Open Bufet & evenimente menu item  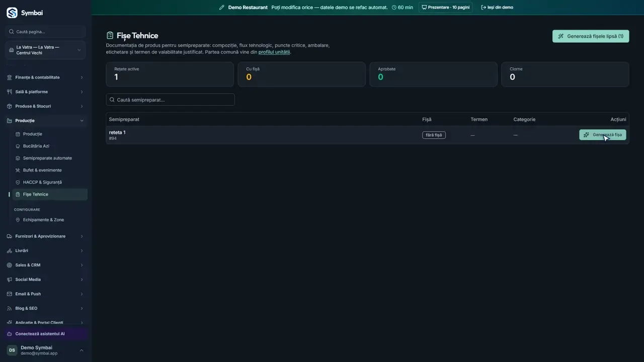50,170
